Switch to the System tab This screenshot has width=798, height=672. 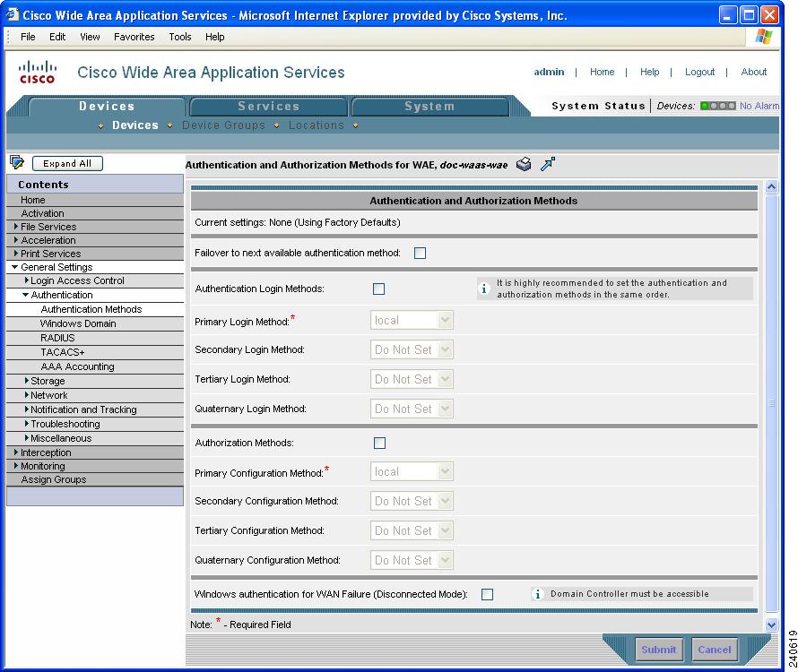[429, 107]
